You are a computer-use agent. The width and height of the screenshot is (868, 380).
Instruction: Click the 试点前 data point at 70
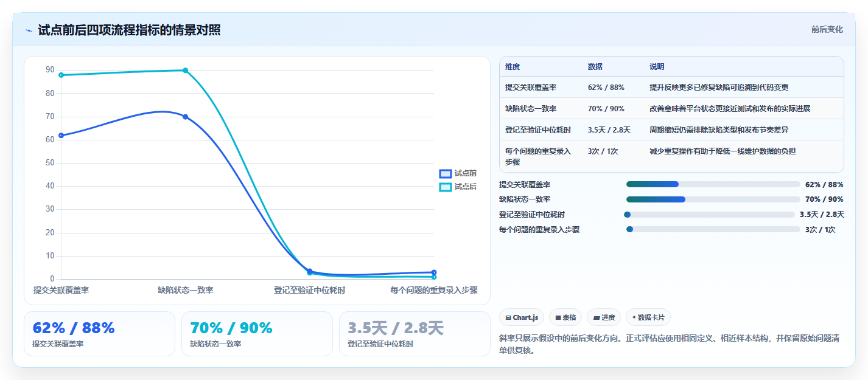point(186,117)
